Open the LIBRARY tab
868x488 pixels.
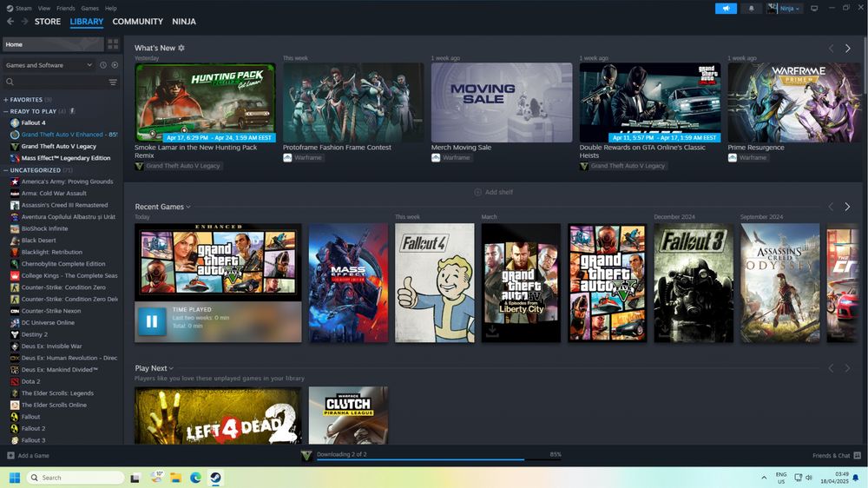pos(86,22)
